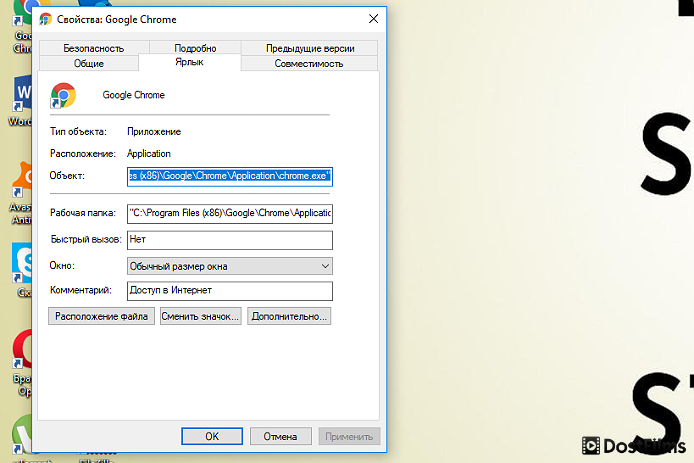The height and width of the screenshot is (463, 694).
Task: Click the Сменить значок button
Action: click(200, 316)
